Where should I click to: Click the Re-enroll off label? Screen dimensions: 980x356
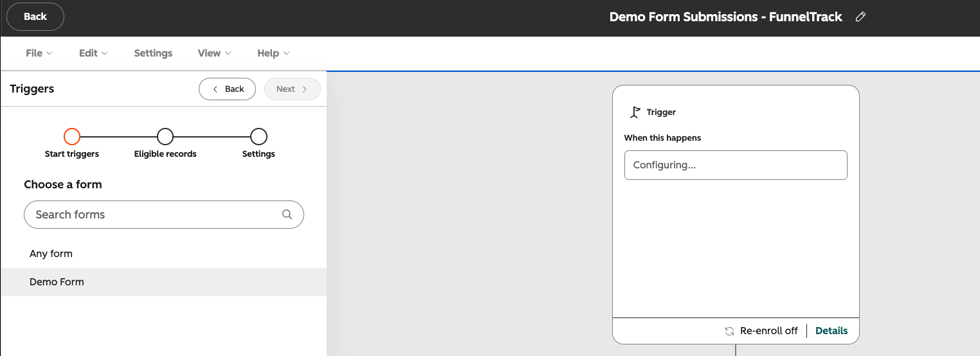tap(769, 331)
